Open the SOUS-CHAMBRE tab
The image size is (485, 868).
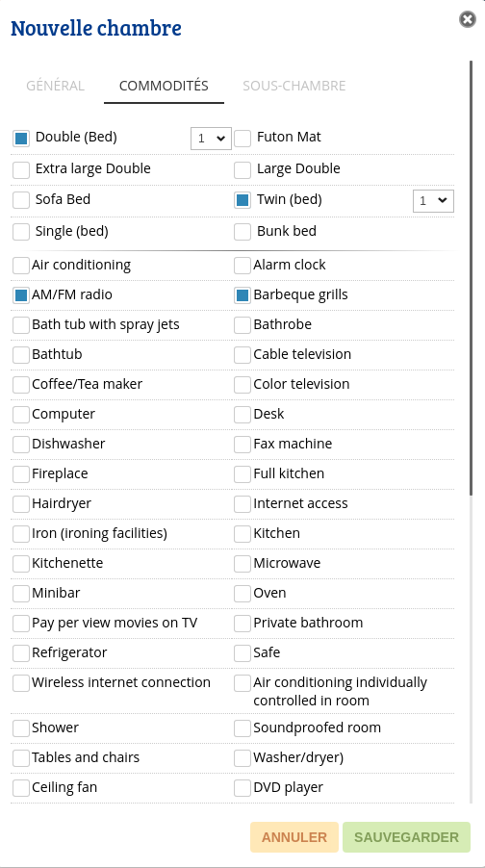tap(294, 86)
